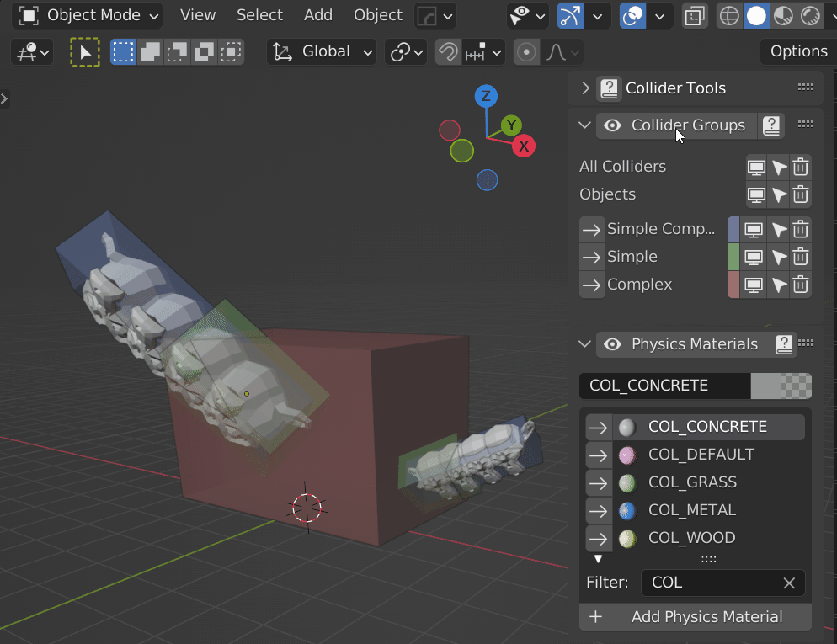The height and width of the screenshot is (644, 837).
Task: Collapse the Collider Tools panel
Action: click(x=586, y=88)
